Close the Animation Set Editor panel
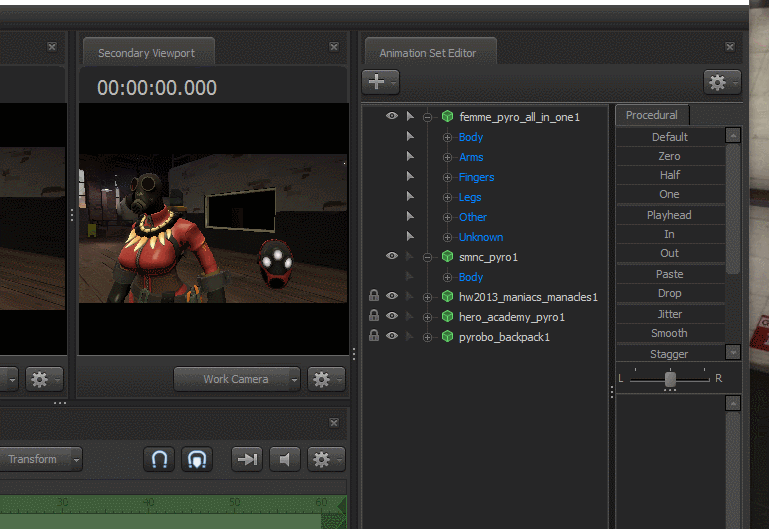Screen dimensions: 769x529 click(730, 47)
